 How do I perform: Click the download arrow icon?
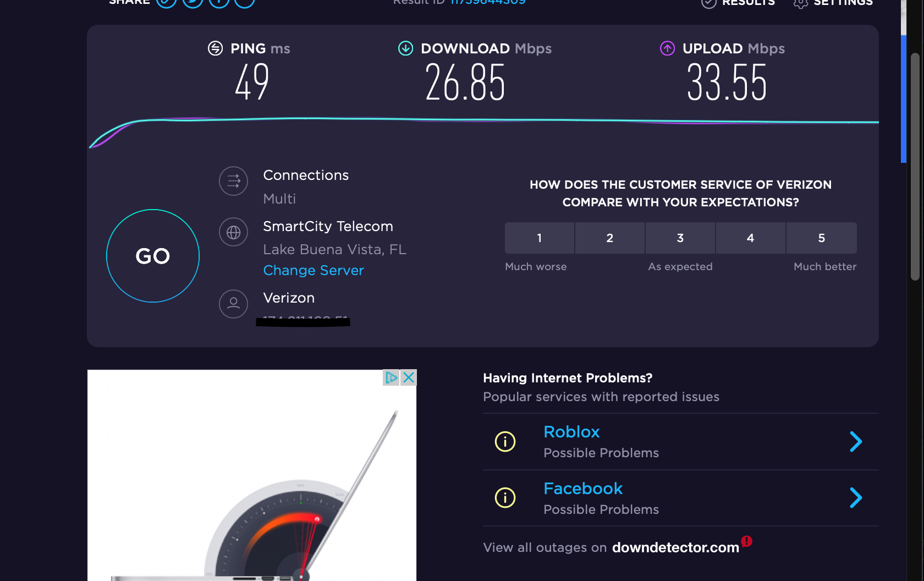click(x=405, y=48)
